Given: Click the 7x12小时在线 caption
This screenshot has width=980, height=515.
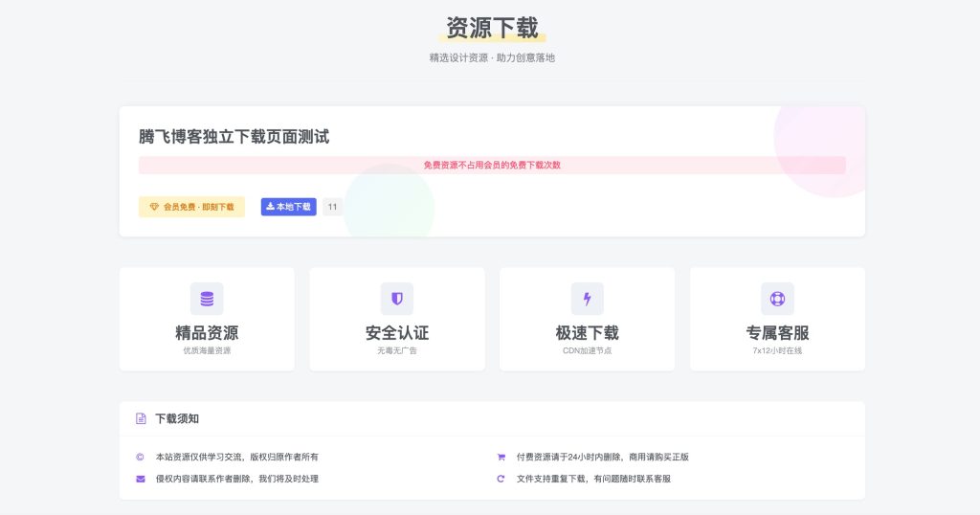Looking at the screenshot, I should point(777,350).
